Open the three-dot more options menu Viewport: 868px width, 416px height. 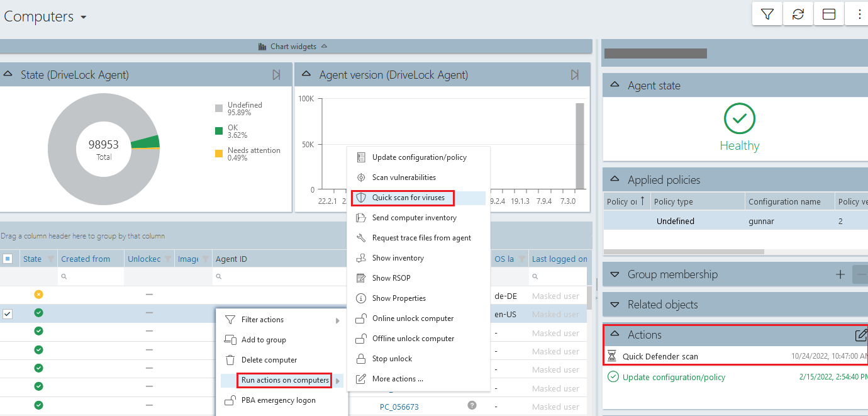click(859, 14)
